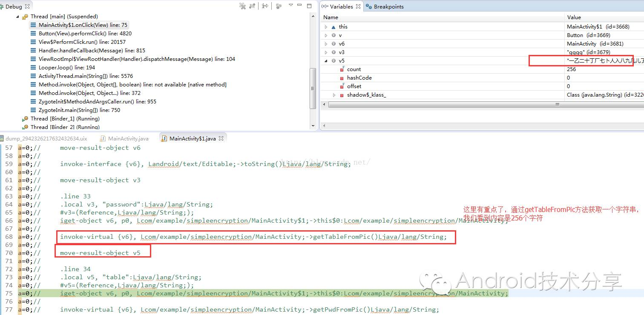
Task: Open the MainActivity.java editor tab
Action: pyautogui.click(x=124, y=138)
